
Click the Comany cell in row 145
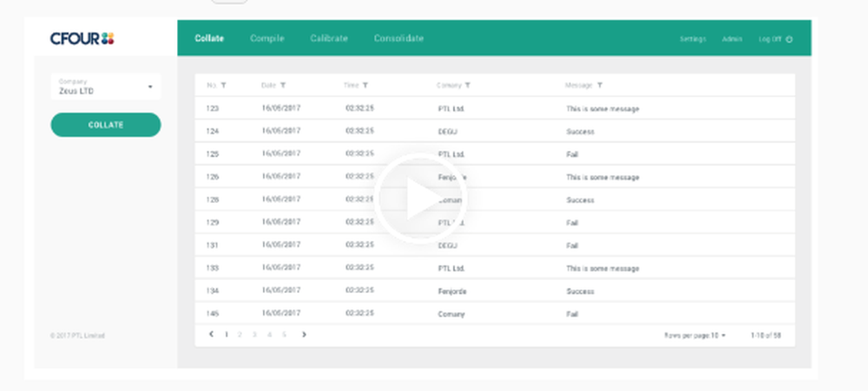click(x=451, y=314)
